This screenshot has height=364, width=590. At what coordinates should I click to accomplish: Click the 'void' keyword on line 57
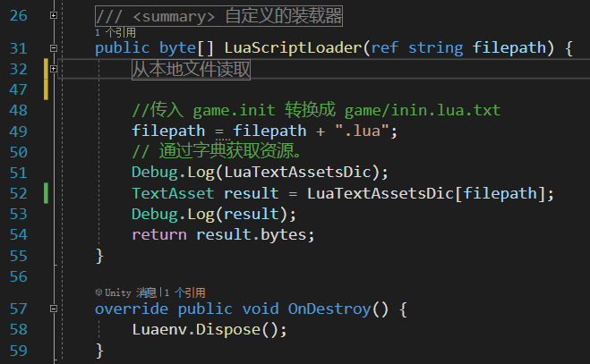261,309
